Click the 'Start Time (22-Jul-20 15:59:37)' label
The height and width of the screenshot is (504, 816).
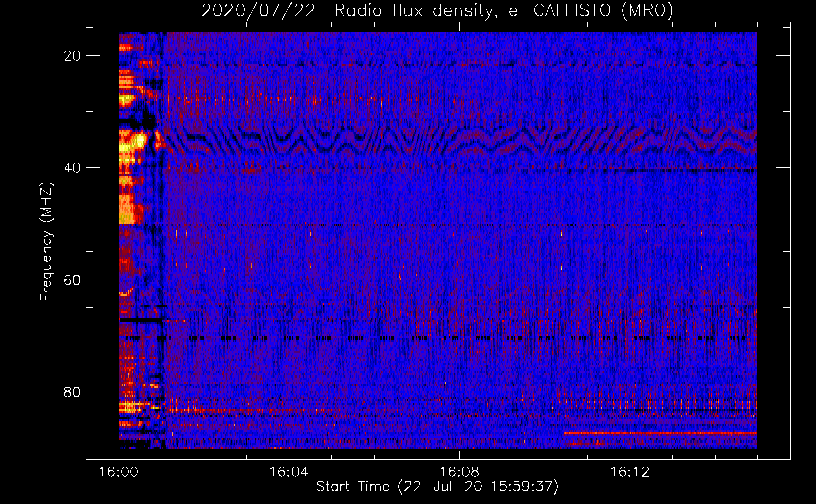pos(437,487)
